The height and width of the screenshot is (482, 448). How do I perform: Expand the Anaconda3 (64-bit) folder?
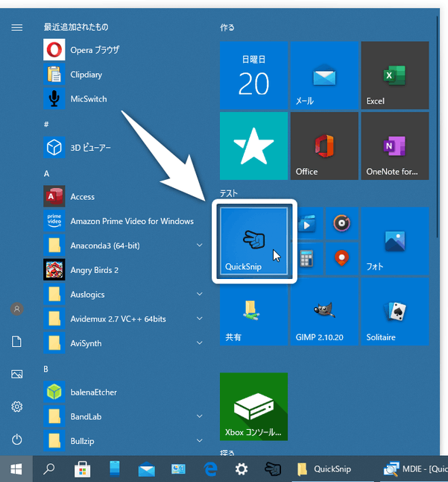click(x=123, y=245)
